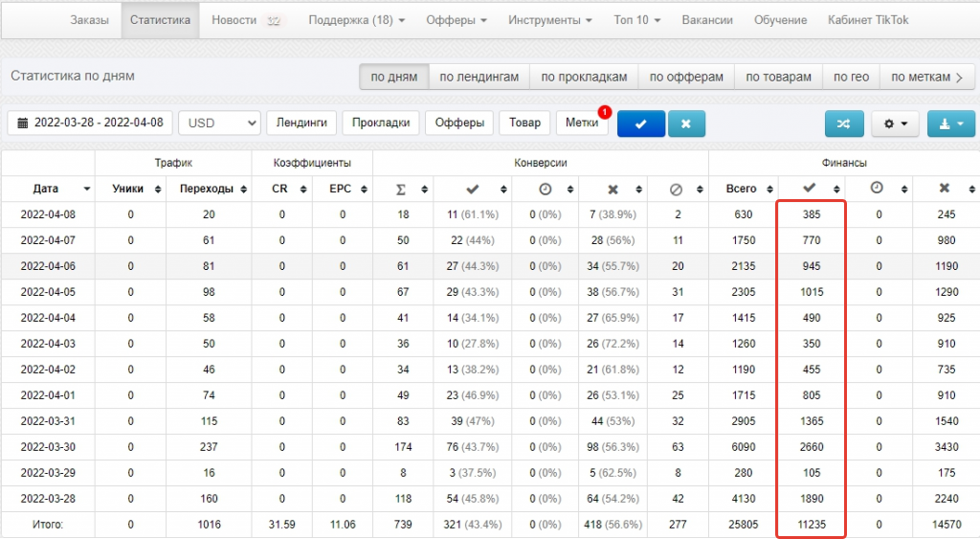Sort by the finances approved checkmark column
Image resolution: width=980 pixels, height=539 pixels.
tap(811, 189)
